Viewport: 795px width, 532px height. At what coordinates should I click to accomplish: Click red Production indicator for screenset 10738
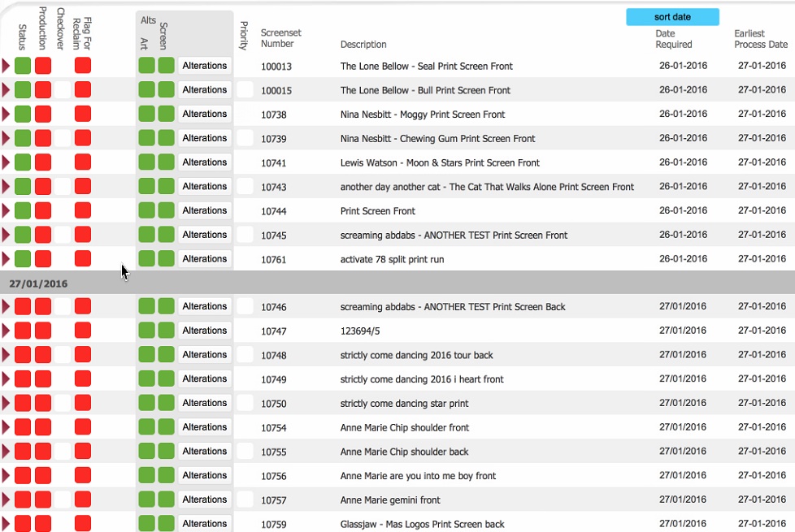tap(43, 114)
